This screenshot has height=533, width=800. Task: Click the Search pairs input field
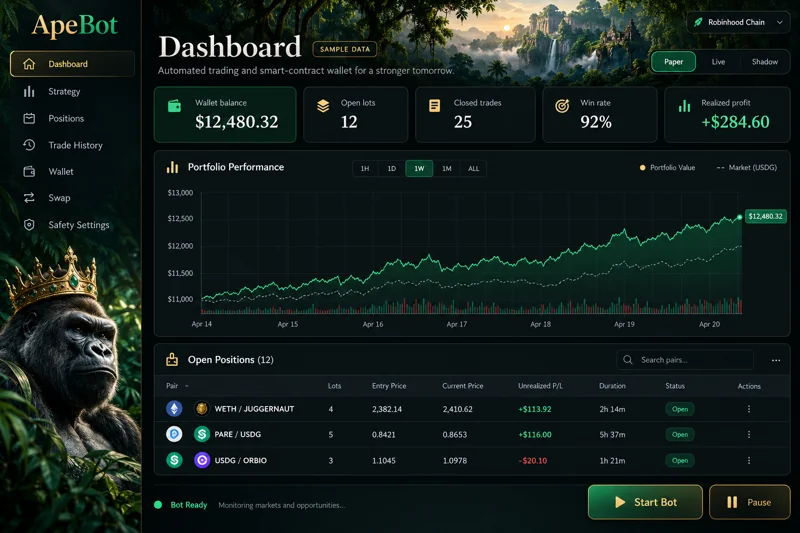[x=685, y=360]
